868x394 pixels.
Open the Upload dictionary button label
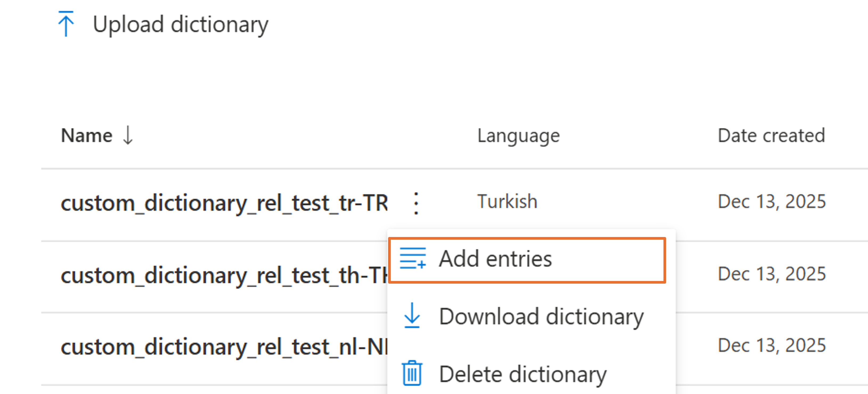pos(181,25)
